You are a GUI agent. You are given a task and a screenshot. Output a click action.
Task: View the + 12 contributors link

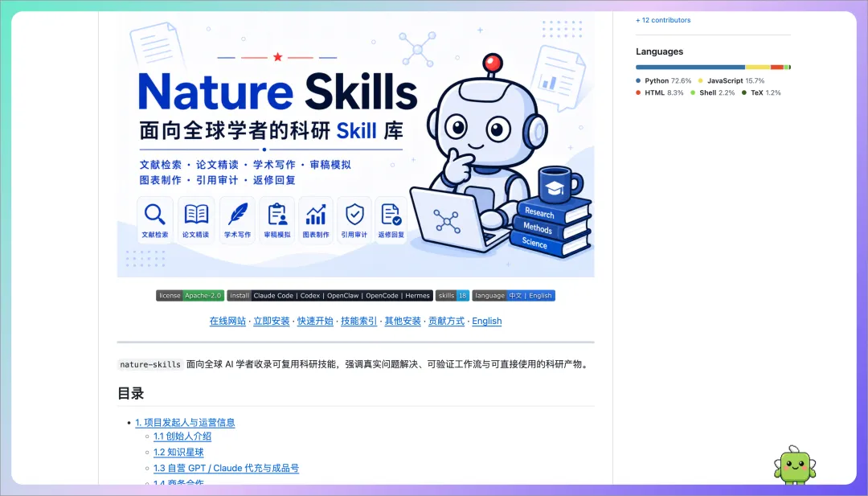point(663,20)
